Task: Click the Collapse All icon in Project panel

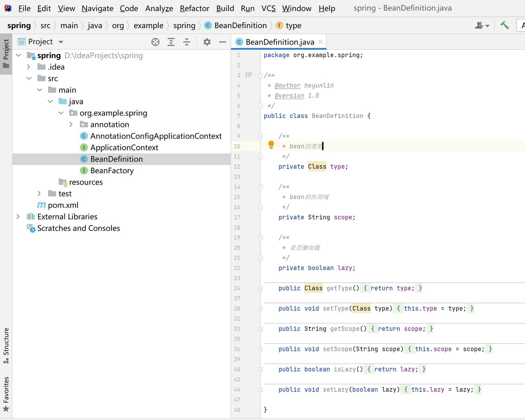Action: pyautogui.click(x=187, y=42)
